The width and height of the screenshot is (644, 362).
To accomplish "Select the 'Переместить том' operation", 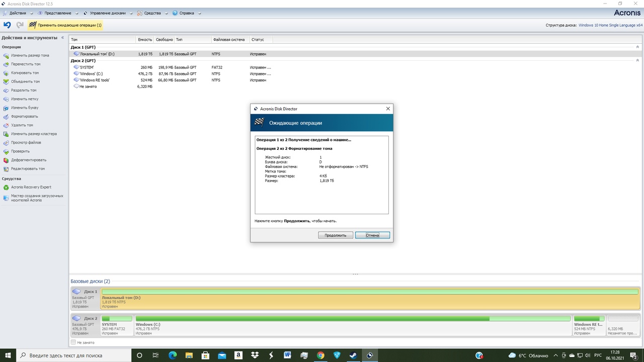I will 26,64.
